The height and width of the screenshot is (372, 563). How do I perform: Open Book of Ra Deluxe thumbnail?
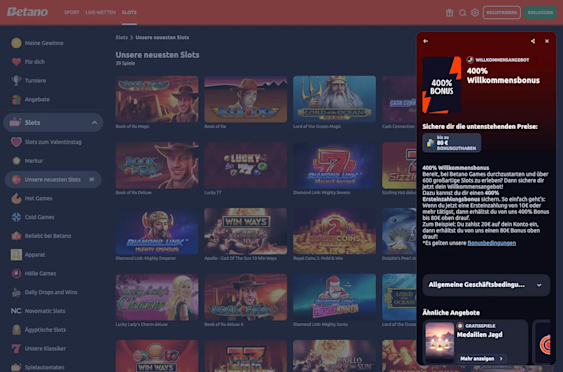157,165
